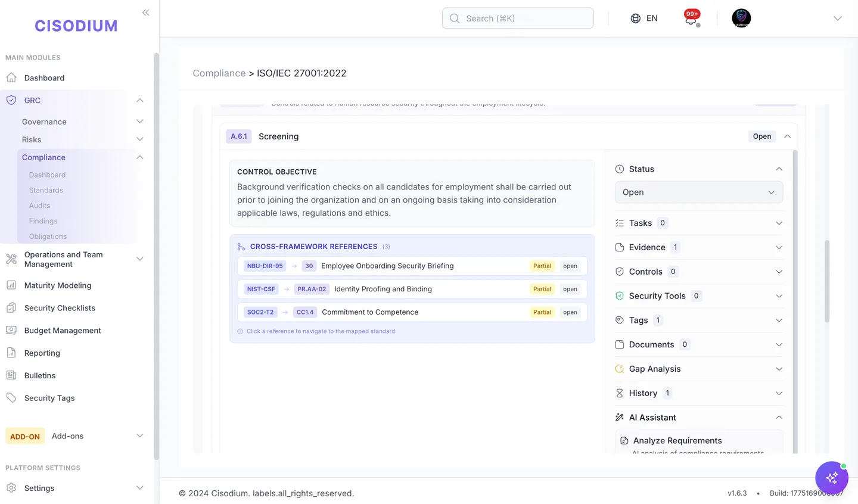Click the Bulletins newspaper icon
The image size is (858, 504).
pyautogui.click(x=11, y=375)
